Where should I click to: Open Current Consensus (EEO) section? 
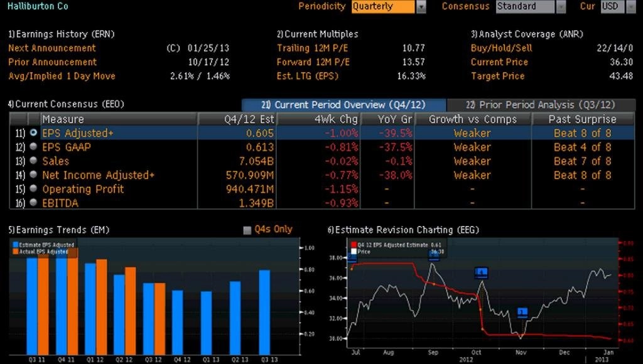[x=66, y=104]
